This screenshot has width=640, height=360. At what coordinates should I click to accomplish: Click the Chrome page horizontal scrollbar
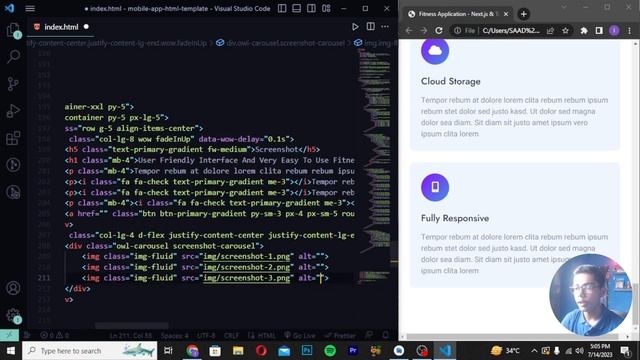click(514, 337)
